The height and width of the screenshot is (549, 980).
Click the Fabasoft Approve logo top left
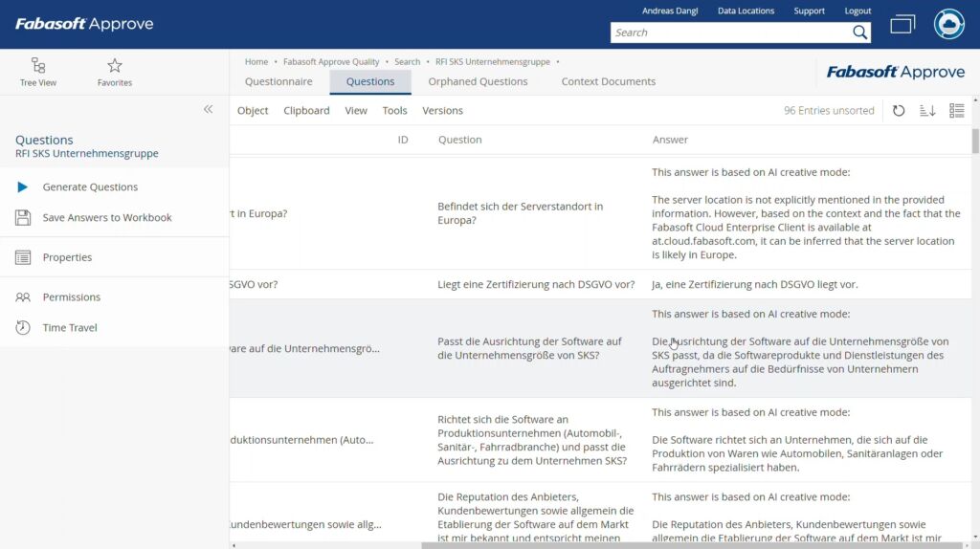tap(84, 24)
